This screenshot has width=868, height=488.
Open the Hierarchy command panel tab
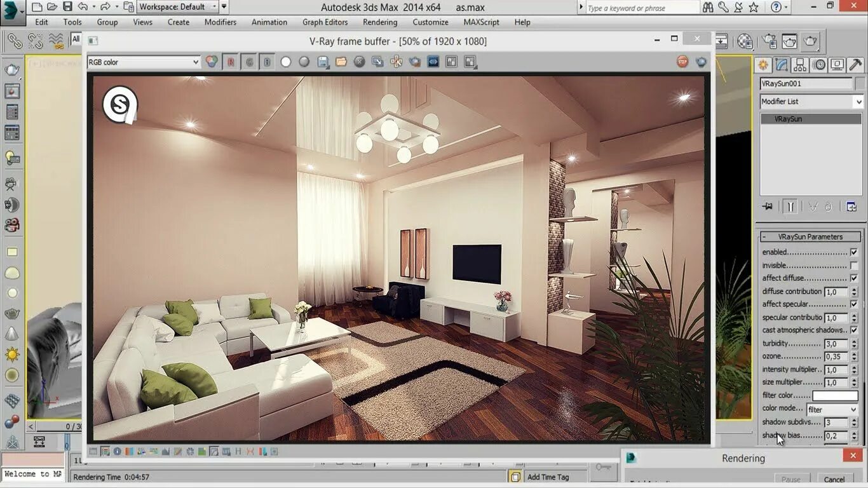800,65
